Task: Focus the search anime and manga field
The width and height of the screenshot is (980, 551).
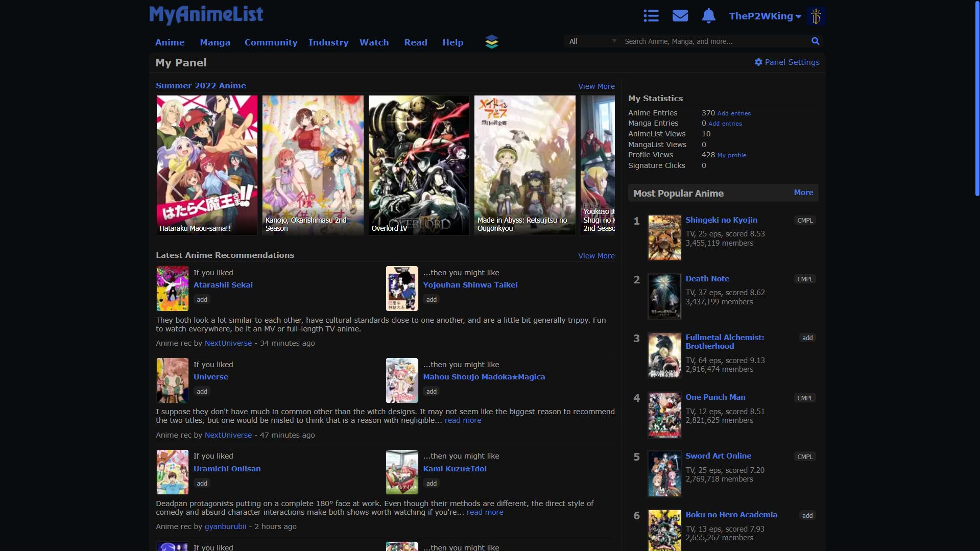Action: [x=715, y=41]
